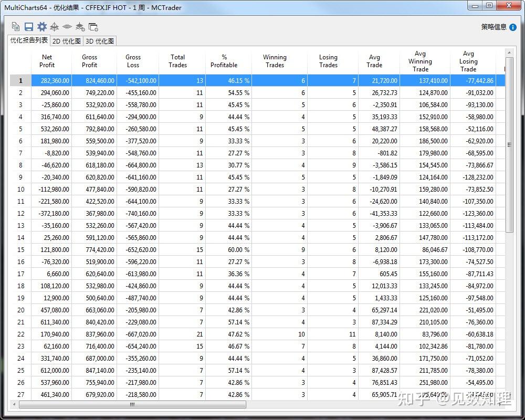This screenshot has width=525, height=420.
Task: Click the flat surface grid toolbar icon
Action: (67, 27)
